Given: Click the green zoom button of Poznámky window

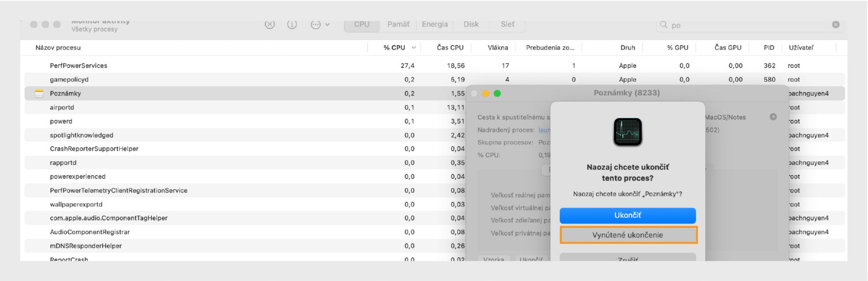Looking at the screenshot, I should [497, 94].
